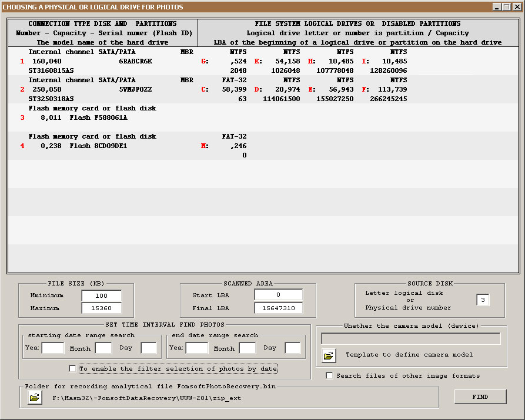The image size is (525, 420).
Task: Click the Final LBA input field
Action: click(x=278, y=308)
